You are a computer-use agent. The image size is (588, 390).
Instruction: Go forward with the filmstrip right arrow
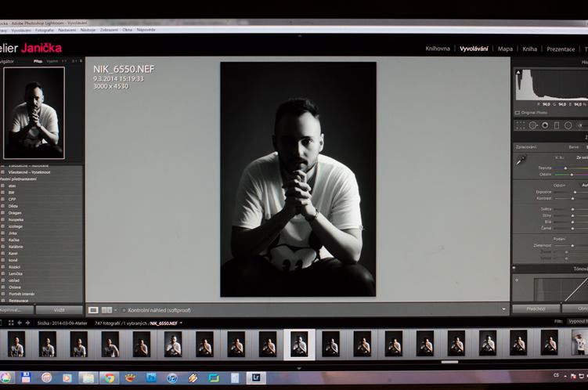click(x=27, y=323)
